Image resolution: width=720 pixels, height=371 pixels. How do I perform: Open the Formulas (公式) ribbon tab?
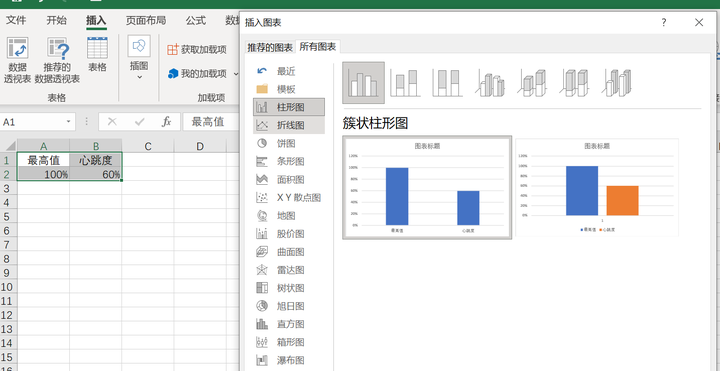pos(196,20)
